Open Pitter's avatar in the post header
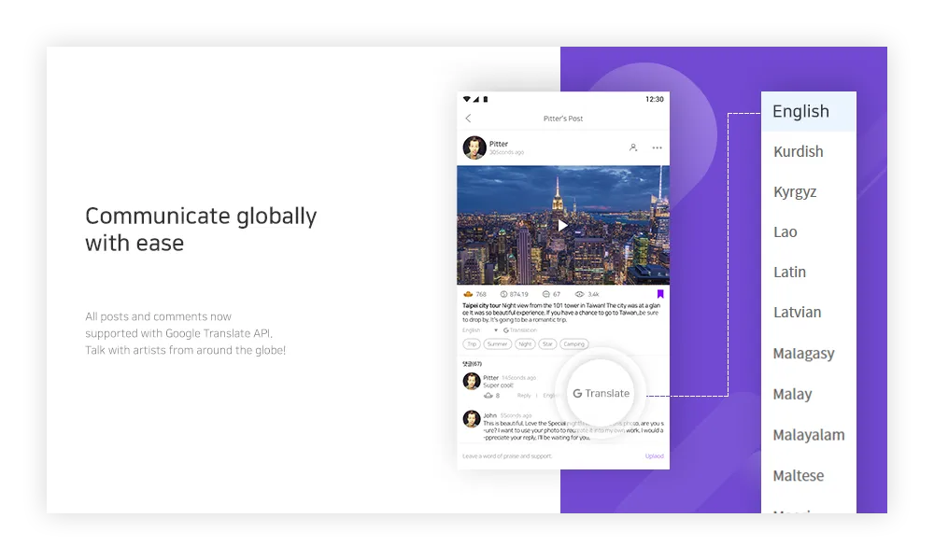Screen dimensions: 934x560 pos(474,147)
